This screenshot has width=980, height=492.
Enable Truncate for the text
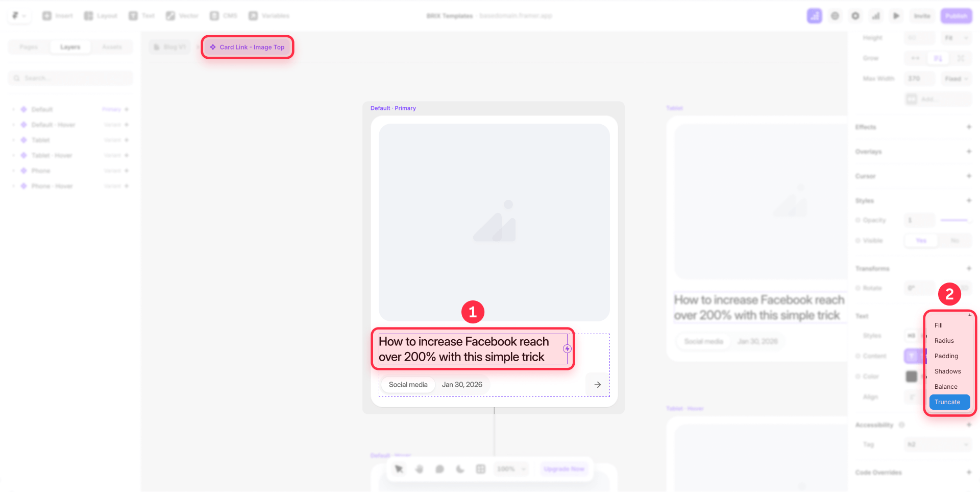pos(949,402)
